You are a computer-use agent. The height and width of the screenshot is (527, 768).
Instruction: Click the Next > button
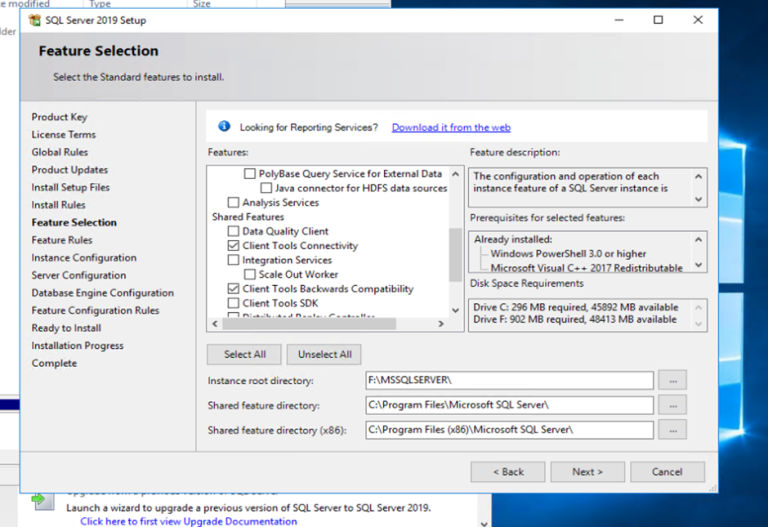pyautogui.click(x=587, y=472)
